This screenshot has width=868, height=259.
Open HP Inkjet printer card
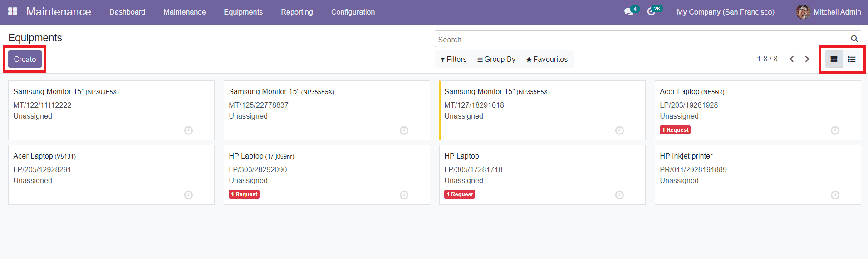[x=758, y=175]
